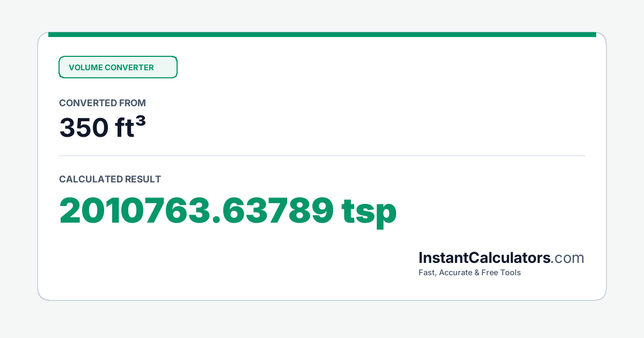This screenshot has height=338, width=644.
Task: Click the superscript 3 in ft³
Action: 141,121
